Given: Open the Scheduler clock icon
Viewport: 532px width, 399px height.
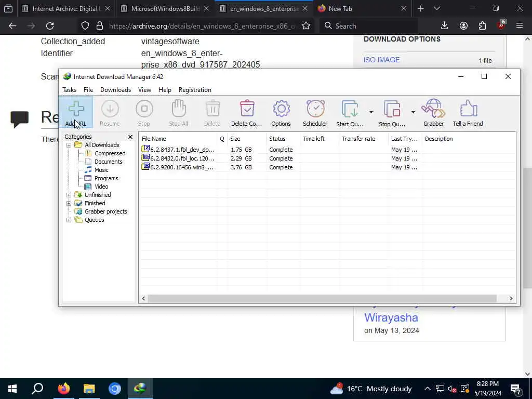Looking at the screenshot, I should [x=315, y=113].
